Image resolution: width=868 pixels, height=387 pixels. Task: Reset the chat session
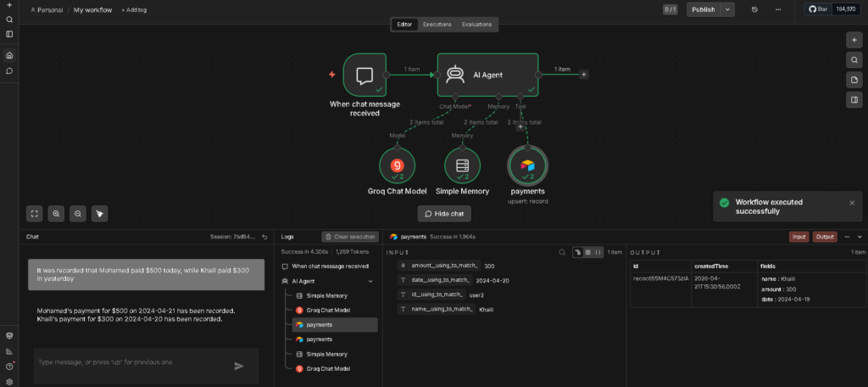(264, 237)
